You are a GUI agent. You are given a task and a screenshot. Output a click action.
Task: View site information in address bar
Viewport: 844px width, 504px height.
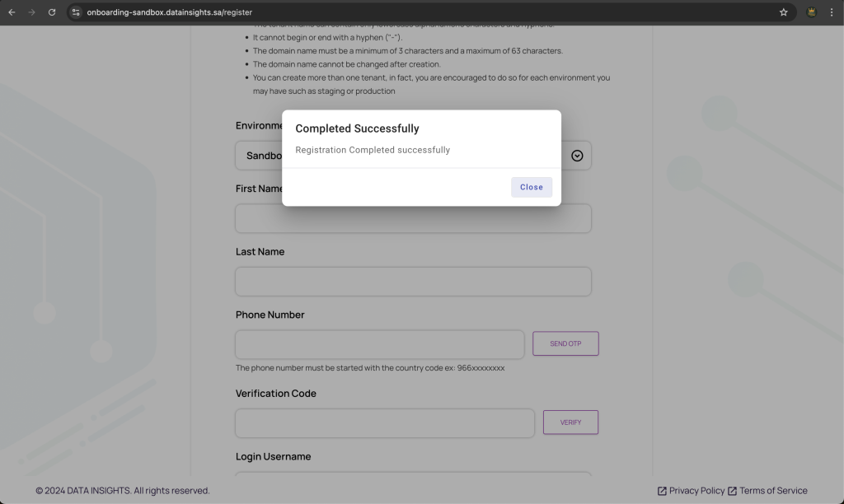coord(76,12)
